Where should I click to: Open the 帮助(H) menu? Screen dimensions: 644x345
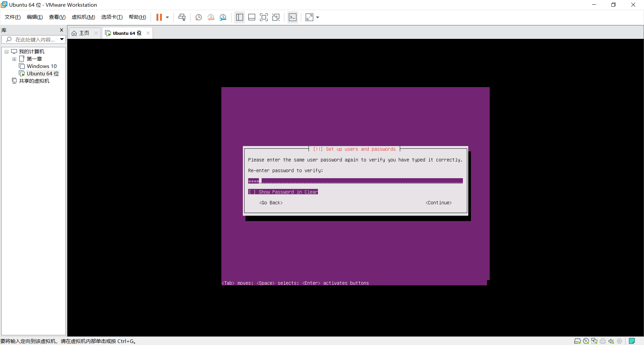pos(138,17)
